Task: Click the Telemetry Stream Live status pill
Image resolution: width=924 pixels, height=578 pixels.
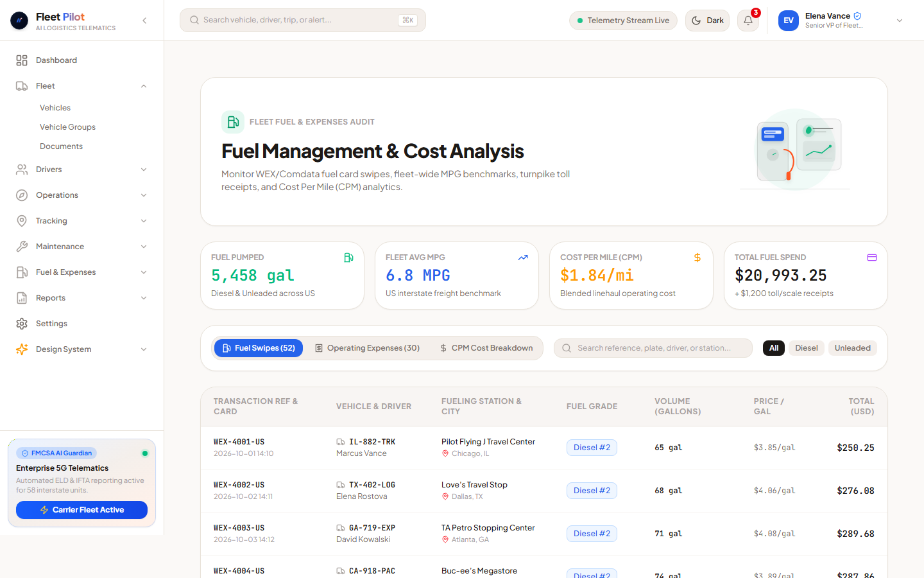Action: click(x=623, y=21)
